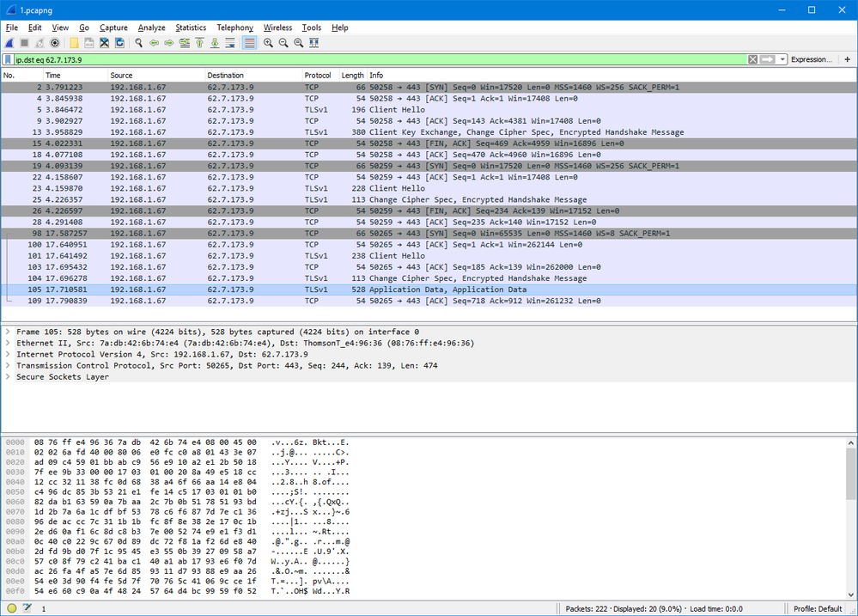Screen dimensions: 858x616
Task: Open capture options gear icon
Action: click(x=56, y=43)
